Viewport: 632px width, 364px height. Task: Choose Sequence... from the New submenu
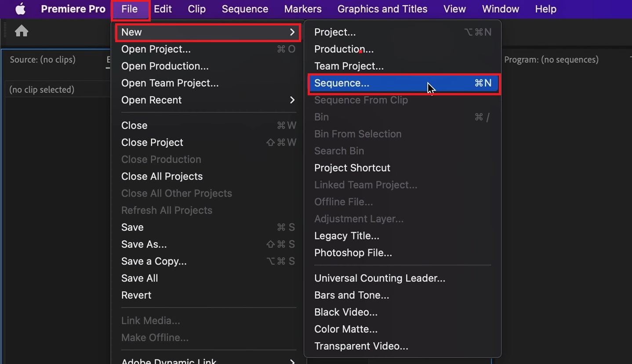click(x=342, y=83)
